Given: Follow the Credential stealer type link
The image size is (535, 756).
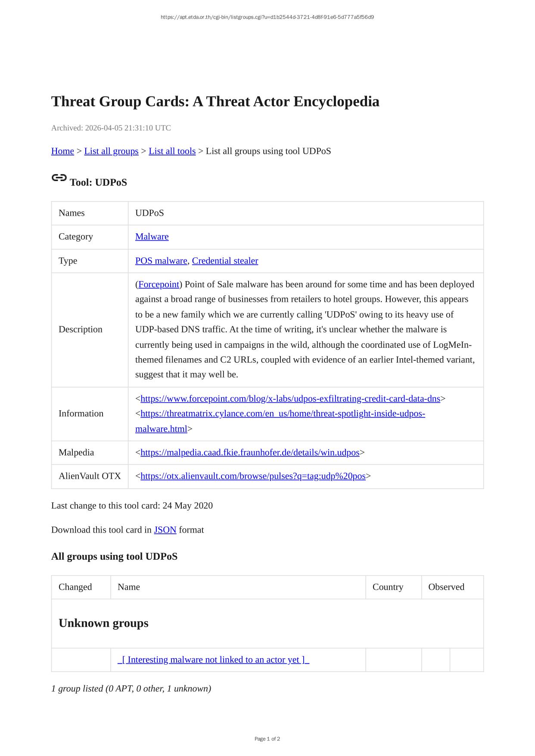Looking at the screenshot, I should click(x=225, y=261).
